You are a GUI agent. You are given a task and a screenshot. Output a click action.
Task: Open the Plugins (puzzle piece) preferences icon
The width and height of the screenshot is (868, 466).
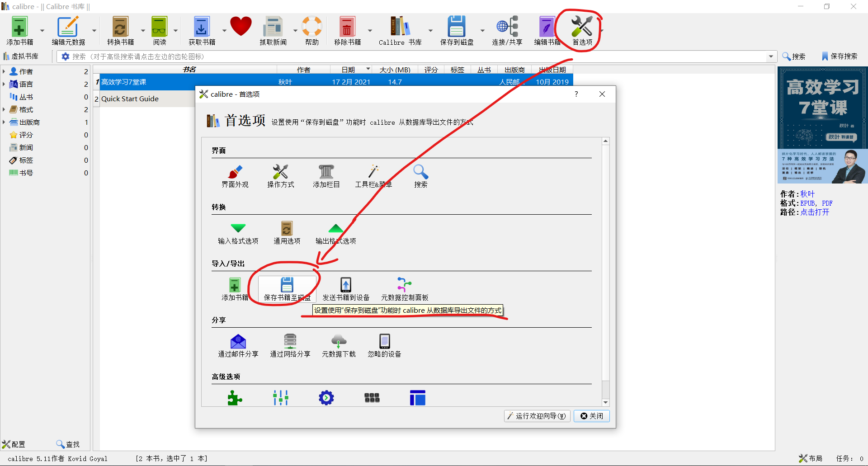click(x=234, y=398)
